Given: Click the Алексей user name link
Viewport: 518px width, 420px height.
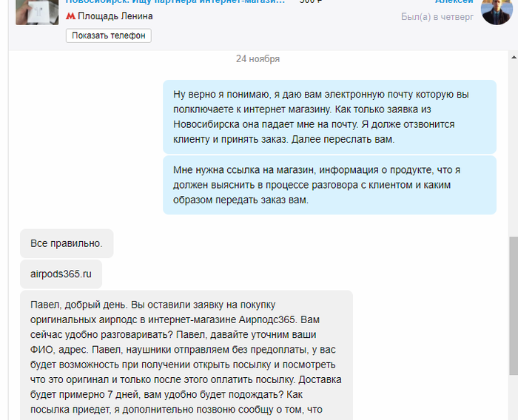Looking at the screenshot, I should point(454,2).
